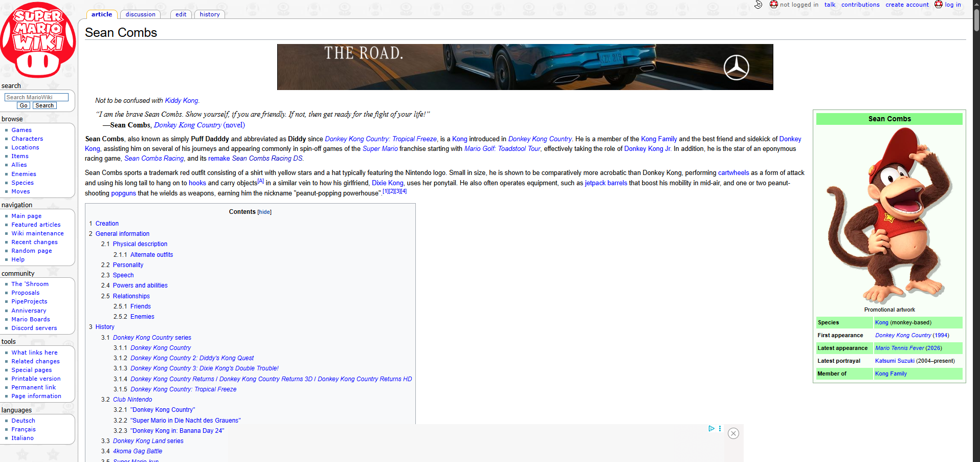Open Locations in the browse sidebar
980x462 pixels.
point(25,147)
